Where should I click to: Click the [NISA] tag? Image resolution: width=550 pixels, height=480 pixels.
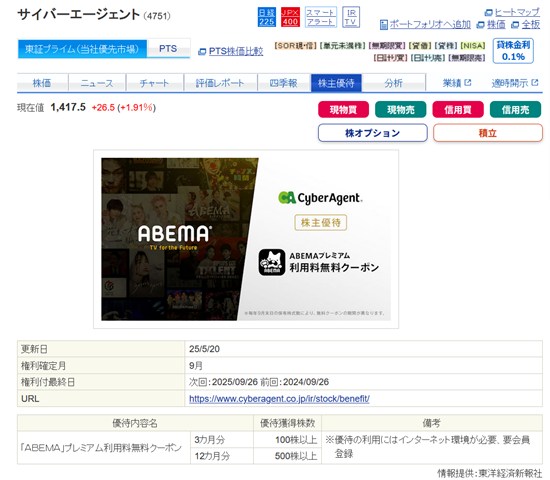473,46
